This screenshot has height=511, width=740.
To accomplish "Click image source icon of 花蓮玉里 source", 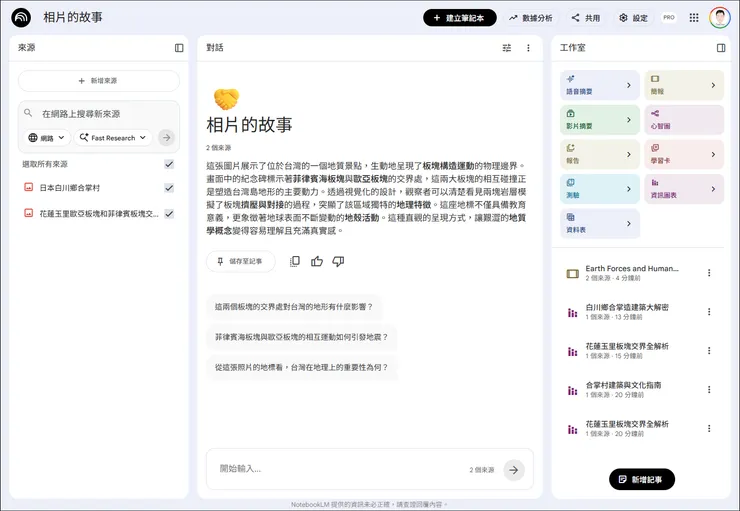I will [28, 213].
